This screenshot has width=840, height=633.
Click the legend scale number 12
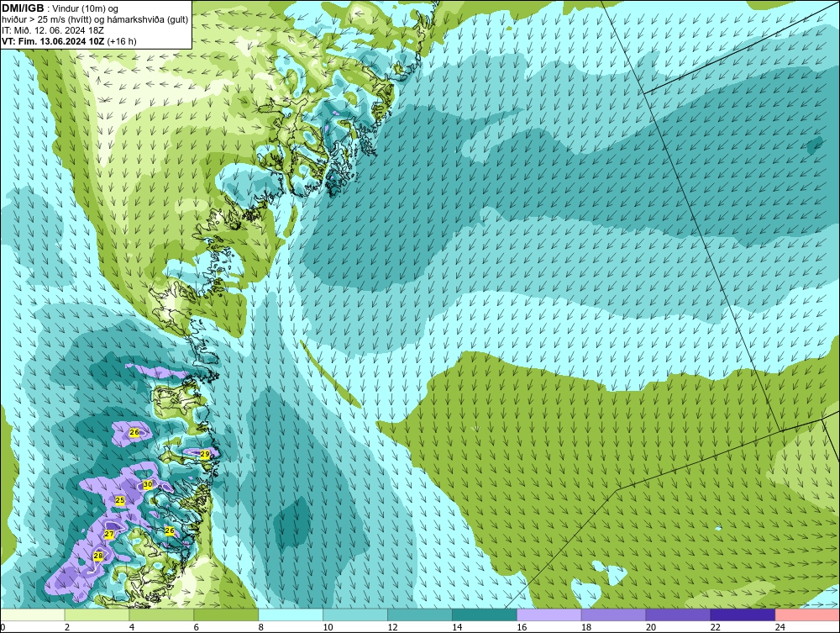pos(392,627)
